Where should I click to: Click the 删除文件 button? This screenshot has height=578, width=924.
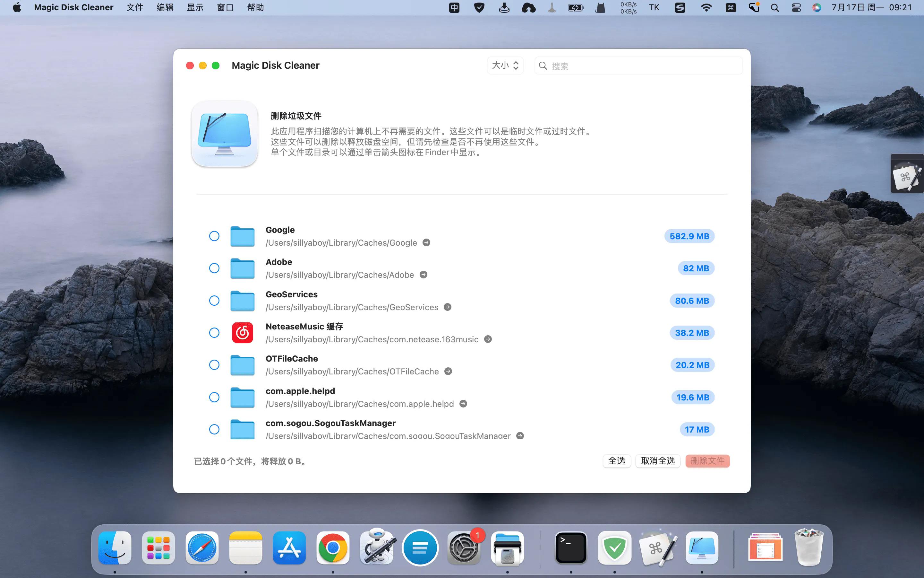(x=707, y=461)
